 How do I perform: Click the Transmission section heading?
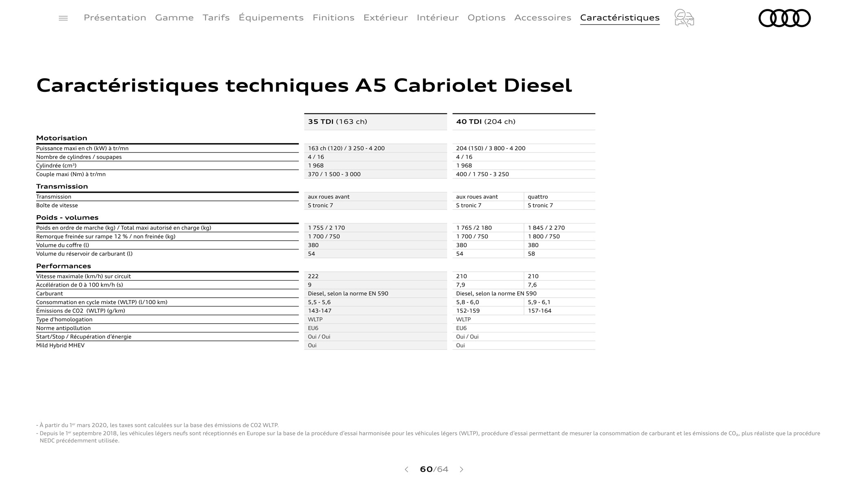coord(62,186)
